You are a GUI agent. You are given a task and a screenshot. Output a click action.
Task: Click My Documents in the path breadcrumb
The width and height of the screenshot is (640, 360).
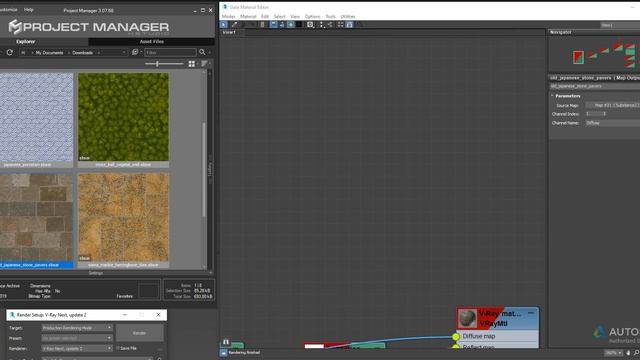click(x=49, y=53)
